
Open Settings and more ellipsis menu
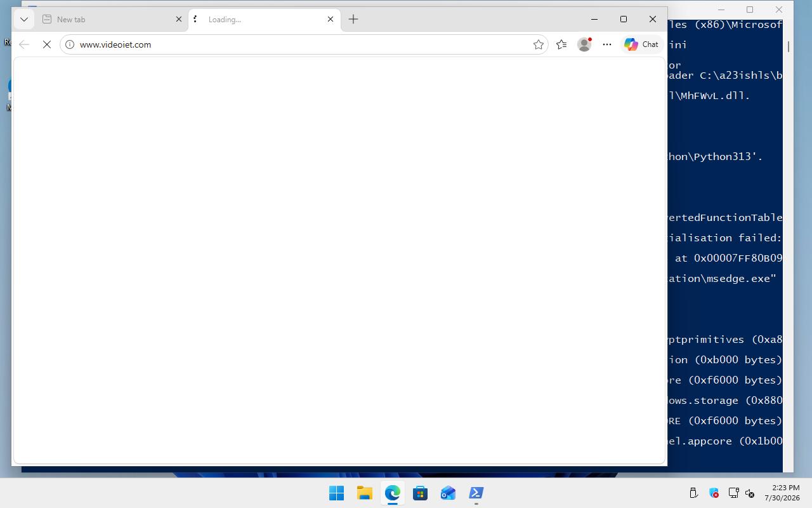tap(607, 44)
